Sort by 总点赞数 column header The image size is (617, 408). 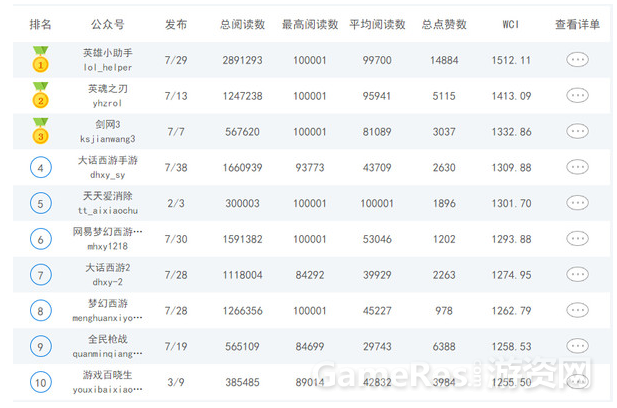(x=444, y=24)
